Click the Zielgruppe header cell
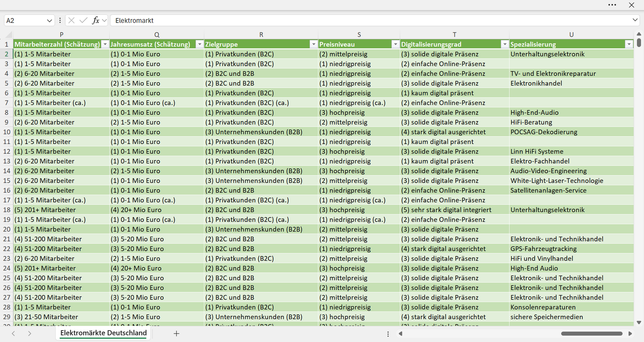Viewport: 644px width, 342px height. (x=261, y=44)
